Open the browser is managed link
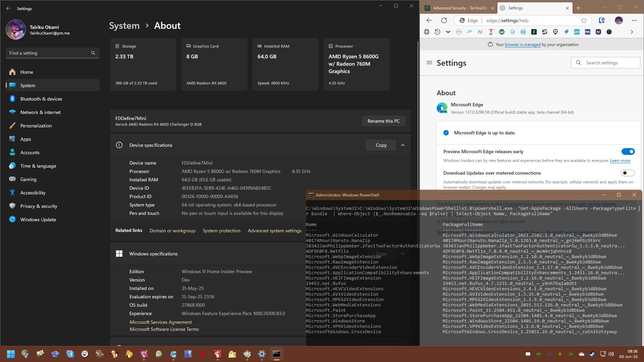This screenshot has width=644, height=362. coord(522,45)
